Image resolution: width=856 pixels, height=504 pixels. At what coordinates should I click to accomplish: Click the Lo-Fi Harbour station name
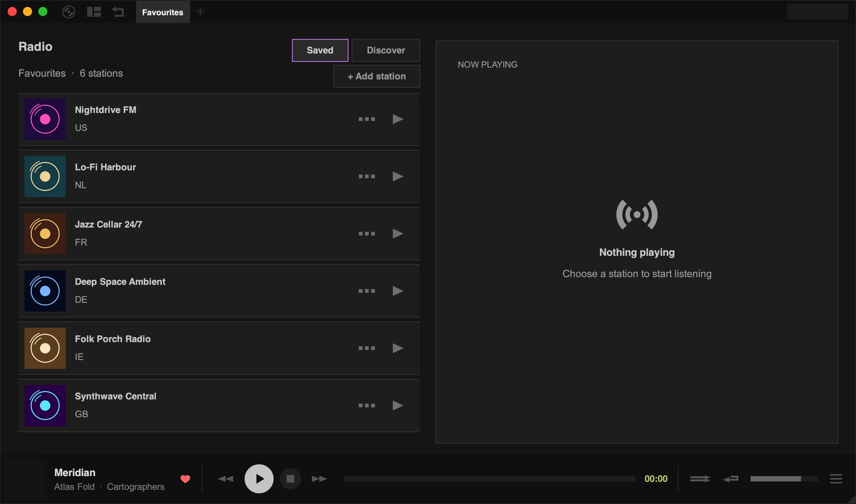point(105,167)
